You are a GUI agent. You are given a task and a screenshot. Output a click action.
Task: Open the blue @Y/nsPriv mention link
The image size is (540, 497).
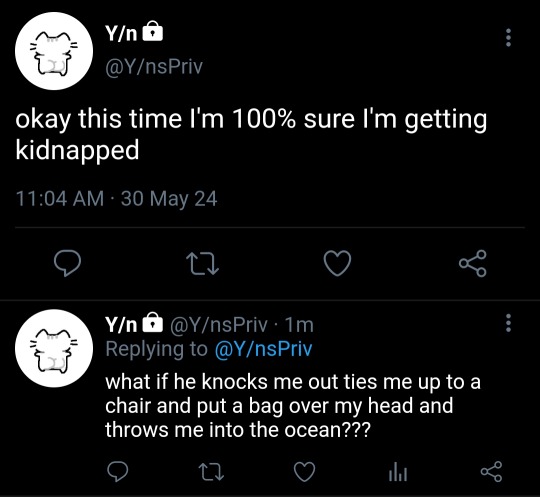263,349
